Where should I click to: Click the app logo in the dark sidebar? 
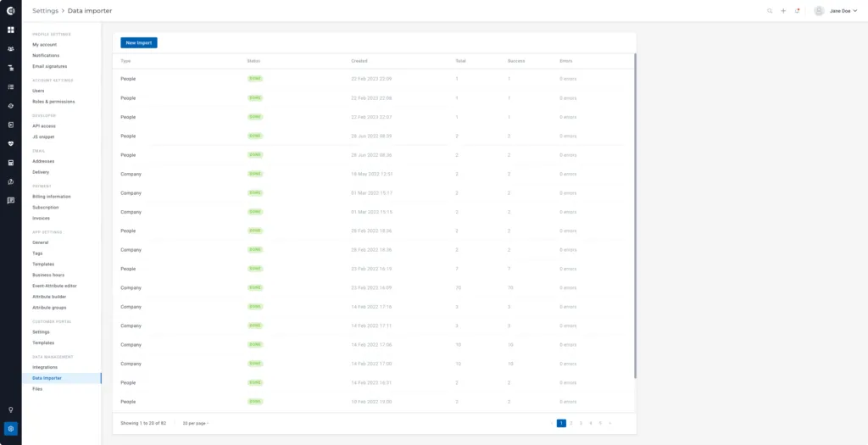(x=10, y=10)
